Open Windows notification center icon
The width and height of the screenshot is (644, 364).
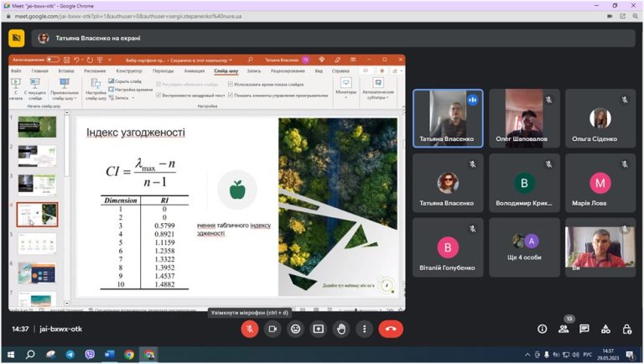click(630, 355)
